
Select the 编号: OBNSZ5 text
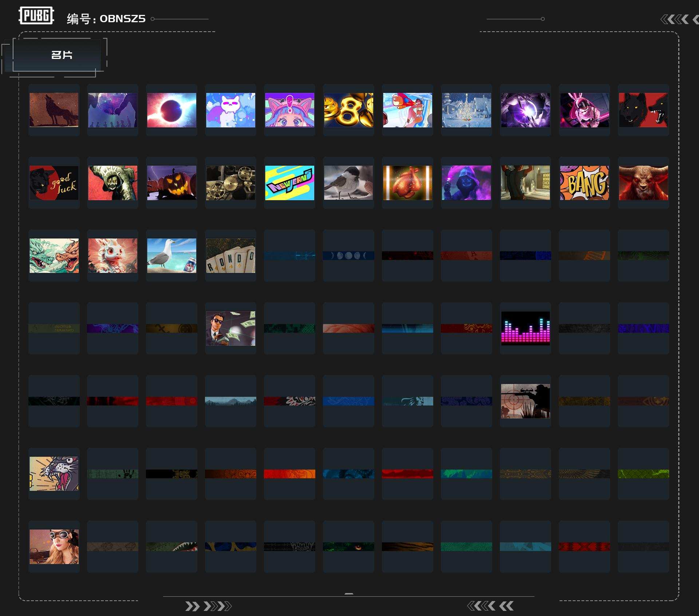click(x=106, y=19)
